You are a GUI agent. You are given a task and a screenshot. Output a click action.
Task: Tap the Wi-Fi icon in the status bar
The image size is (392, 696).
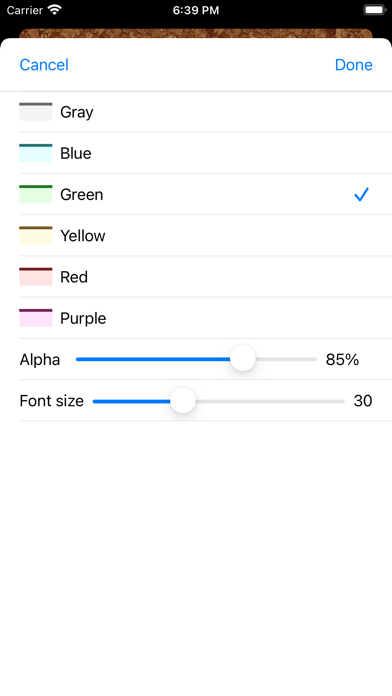(x=55, y=10)
